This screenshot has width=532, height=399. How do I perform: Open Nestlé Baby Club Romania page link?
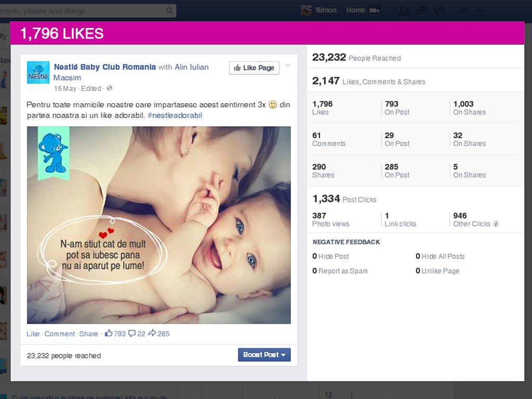tap(105, 67)
